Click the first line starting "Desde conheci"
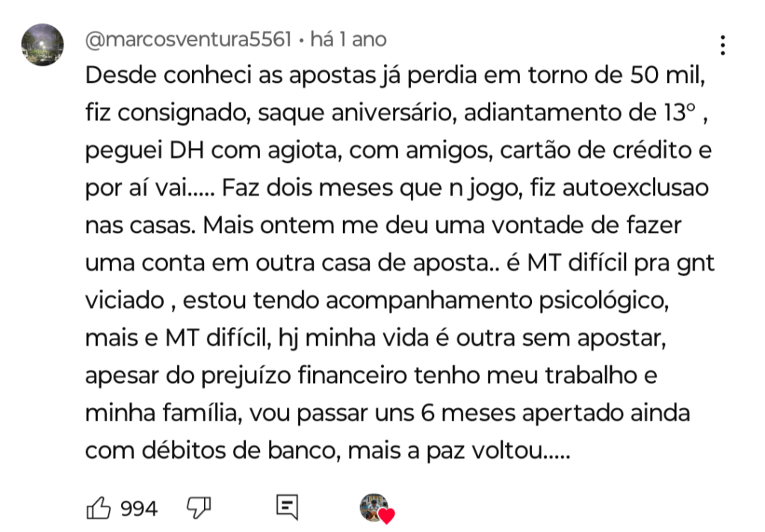 [396, 76]
